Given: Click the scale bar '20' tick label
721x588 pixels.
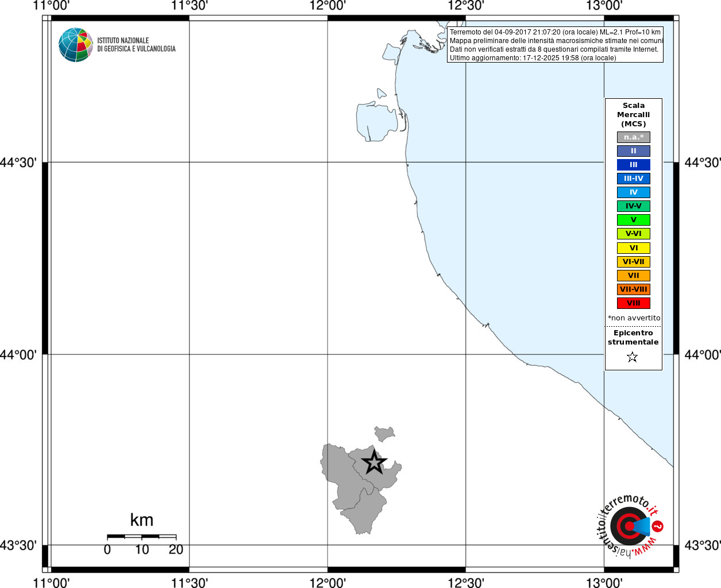Looking at the screenshot, I should [176, 550].
